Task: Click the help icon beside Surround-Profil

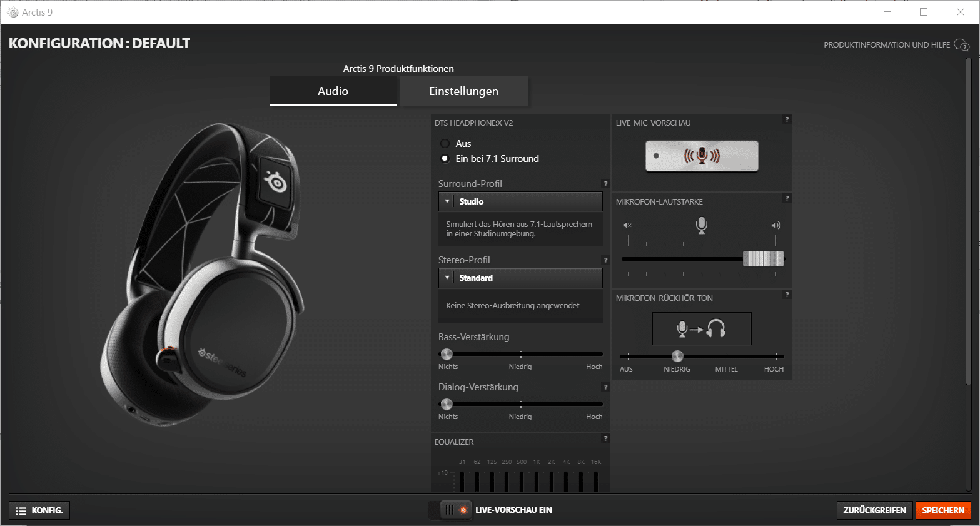Action: pyautogui.click(x=605, y=184)
